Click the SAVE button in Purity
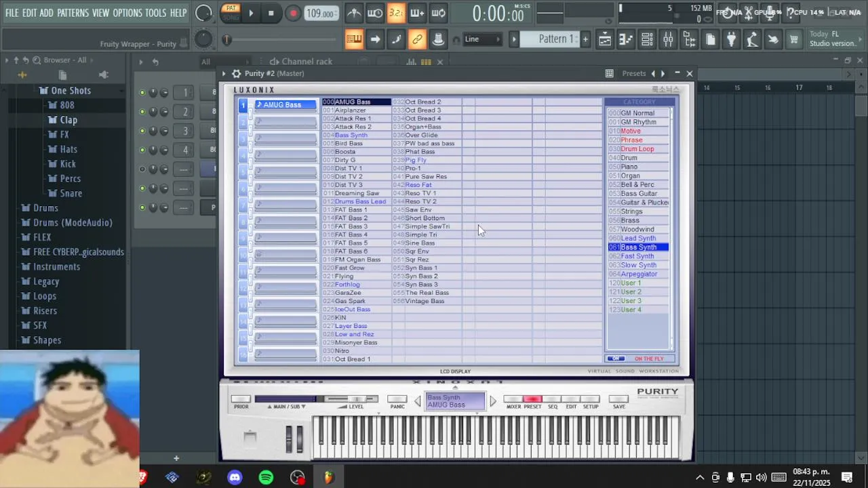The height and width of the screenshot is (488, 868). tap(618, 399)
